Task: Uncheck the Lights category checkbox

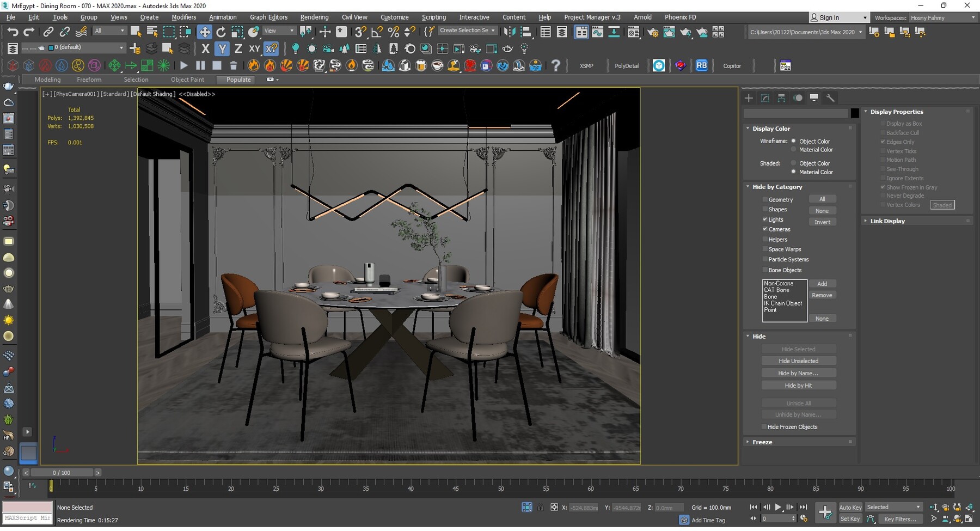Action: point(765,219)
